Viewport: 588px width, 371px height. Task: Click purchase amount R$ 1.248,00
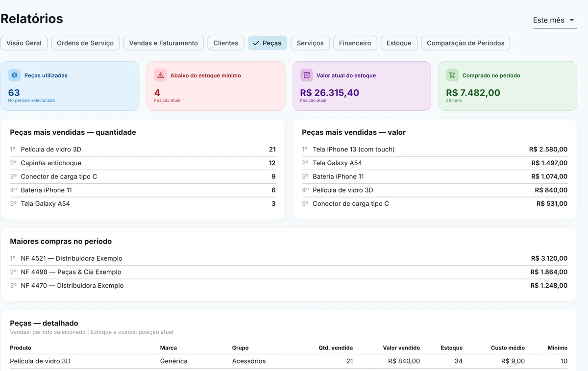pos(549,285)
